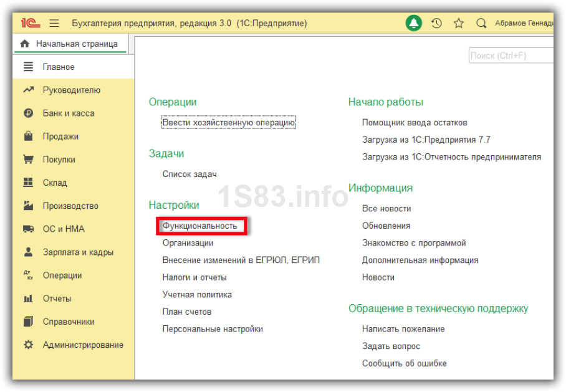Open Список задач link
The height and width of the screenshot is (392, 566).
(x=189, y=174)
